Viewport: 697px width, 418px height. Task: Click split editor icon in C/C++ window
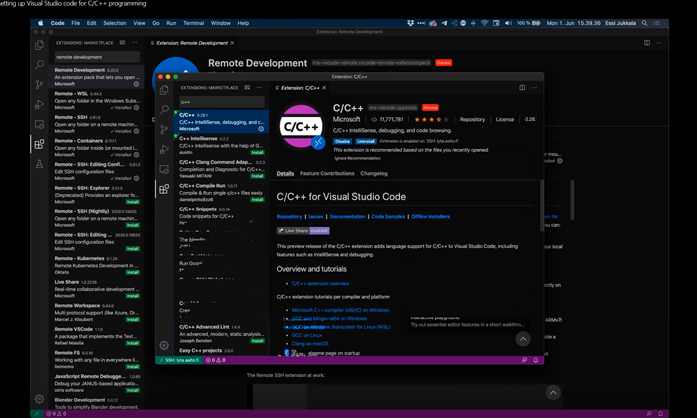[x=522, y=88]
